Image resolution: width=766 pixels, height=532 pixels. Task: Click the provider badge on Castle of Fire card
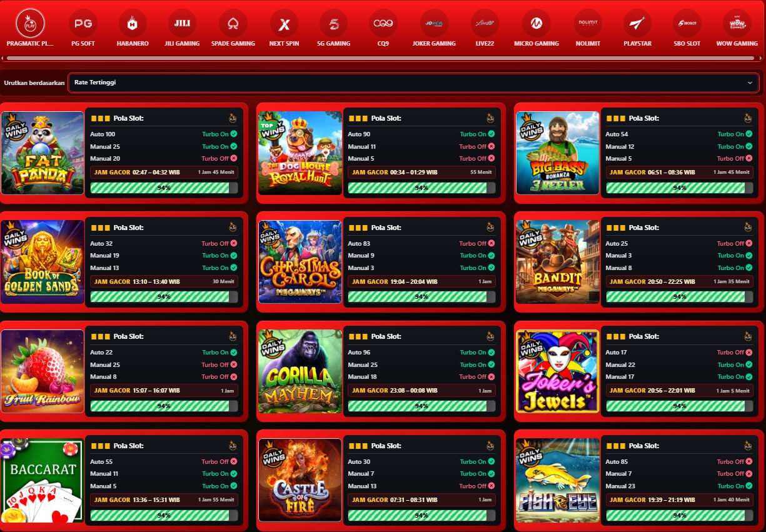[x=491, y=446]
